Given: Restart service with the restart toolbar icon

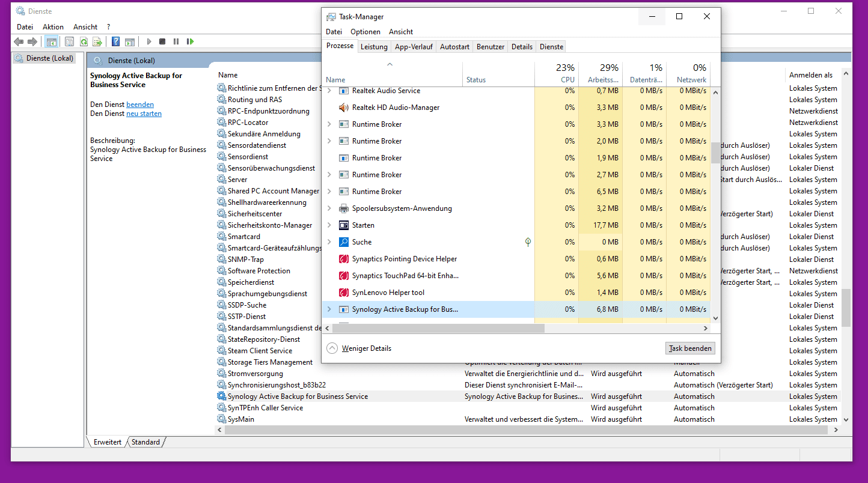Looking at the screenshot, I should (x=190, y=41).
